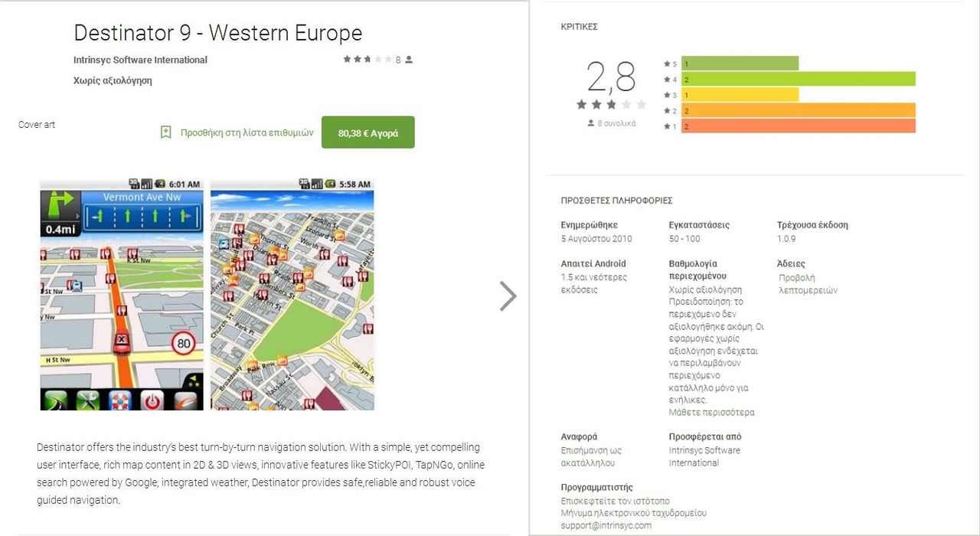The image size is (980, 536).
Task: Click the reviewer count person icon near title
Action: click(409, 60)
